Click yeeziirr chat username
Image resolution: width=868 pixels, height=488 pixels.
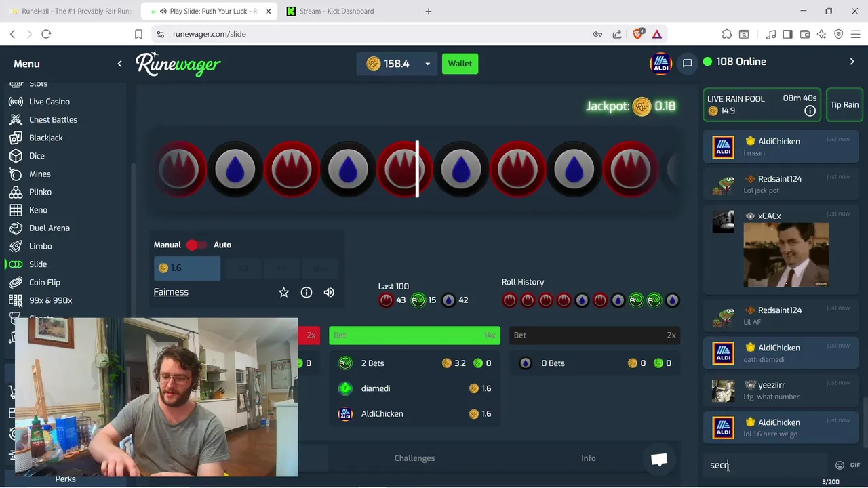tap(771, 385)
